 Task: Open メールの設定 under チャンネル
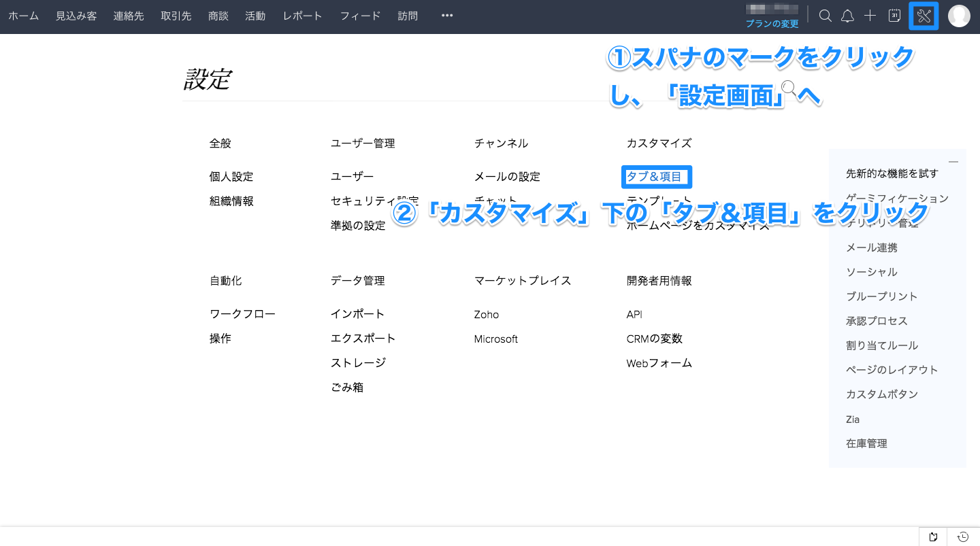507,177
